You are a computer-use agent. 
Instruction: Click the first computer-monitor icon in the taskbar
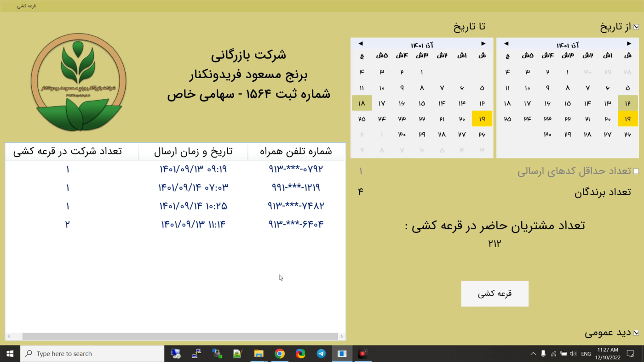176,354
